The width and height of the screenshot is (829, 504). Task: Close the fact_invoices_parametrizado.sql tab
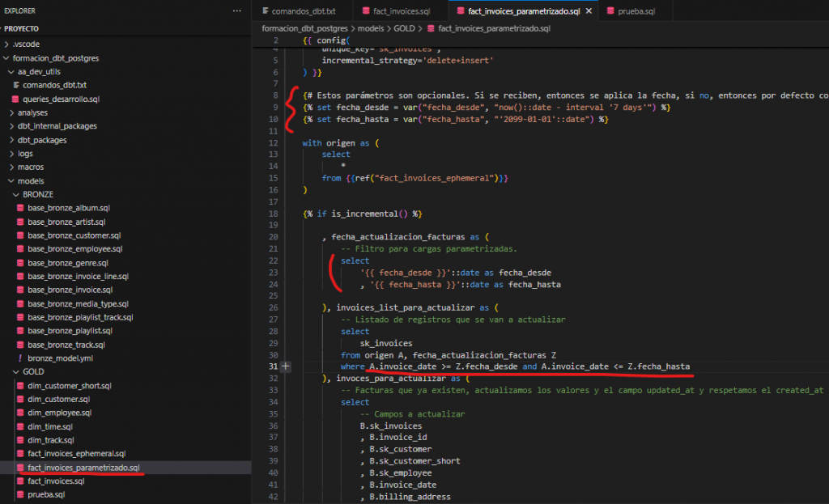click(x=589, y=11)
